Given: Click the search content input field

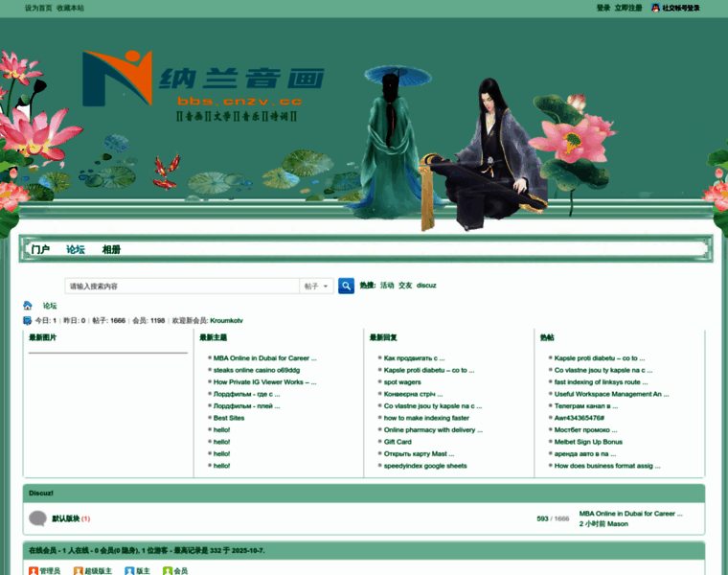Looking at the screenshot, I should coord(182,287).
